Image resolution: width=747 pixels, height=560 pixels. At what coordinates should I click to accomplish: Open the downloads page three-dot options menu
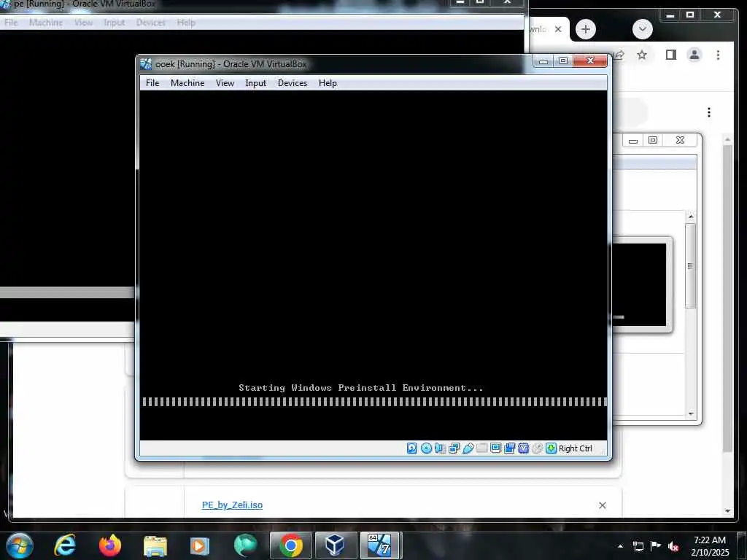click(x=709, y=112)
